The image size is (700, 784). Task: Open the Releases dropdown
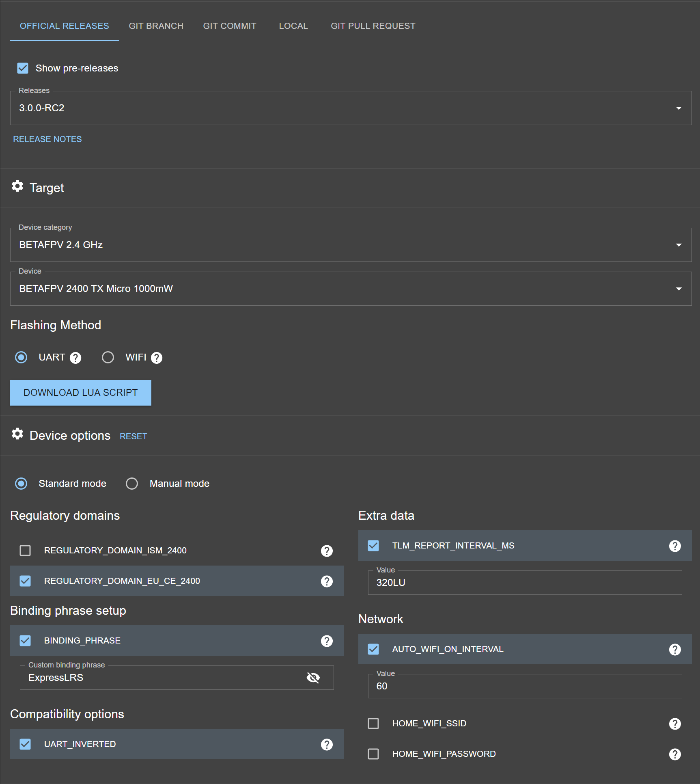[679, 108]
